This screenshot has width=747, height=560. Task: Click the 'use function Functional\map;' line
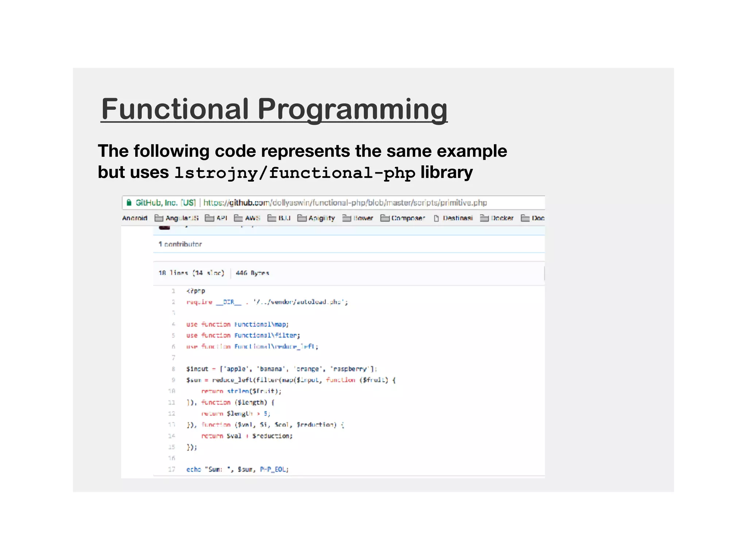pyautogui.click(x=237, y=324)
